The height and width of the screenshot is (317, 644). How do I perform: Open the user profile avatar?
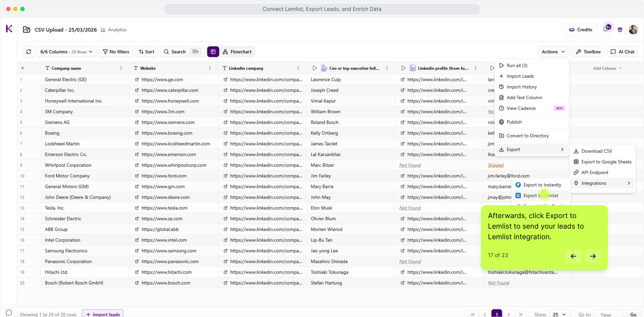click(633, 30)
